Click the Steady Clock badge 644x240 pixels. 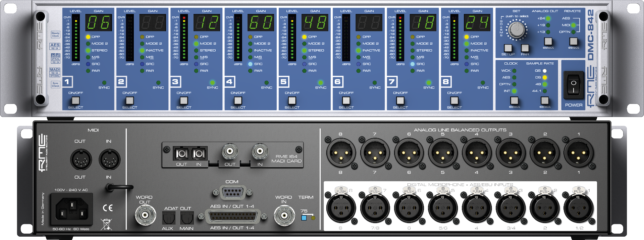[x=55, y=35]
